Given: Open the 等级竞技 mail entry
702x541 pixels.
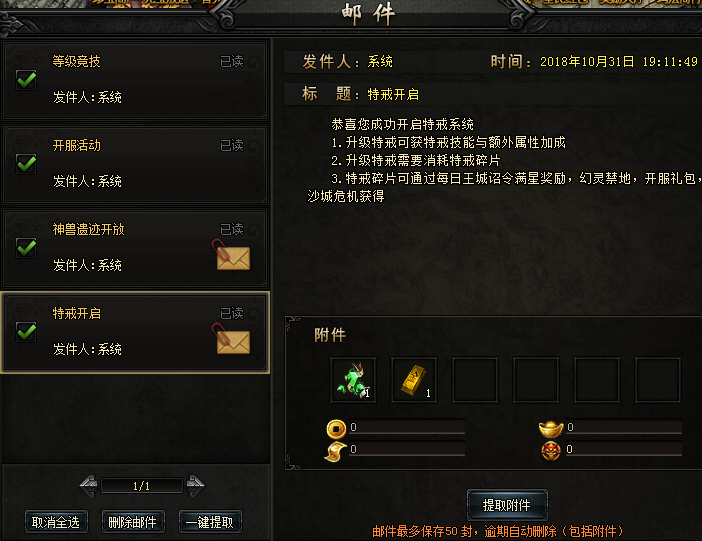Looking at the screenshot, I should [135, 80].
